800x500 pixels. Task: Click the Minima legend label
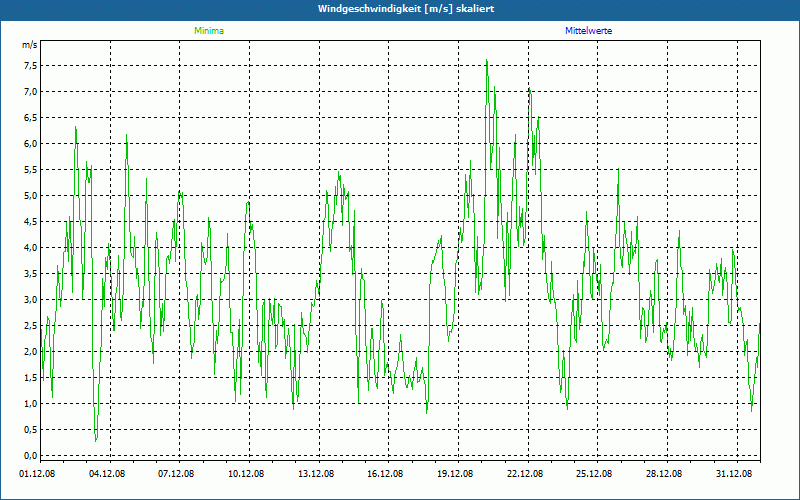tap(208, 31)
